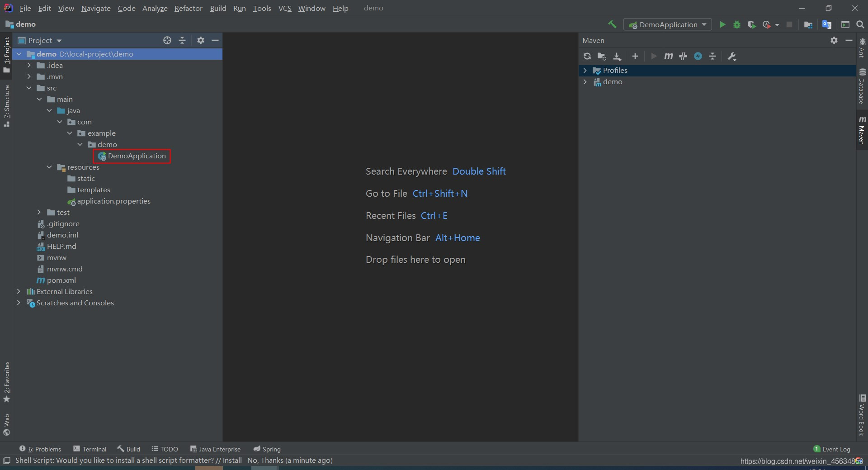Toggle the Favorites tool window tab
The image size is (868, 470).
pos(6,382)
